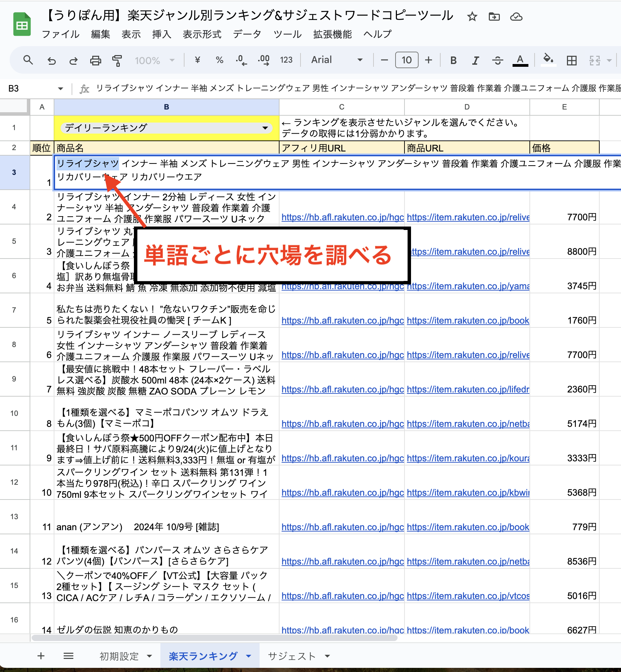Viewport: 621px width, 672px height.
Task: Click the undo arrow icon
Action: coord(51,61)
